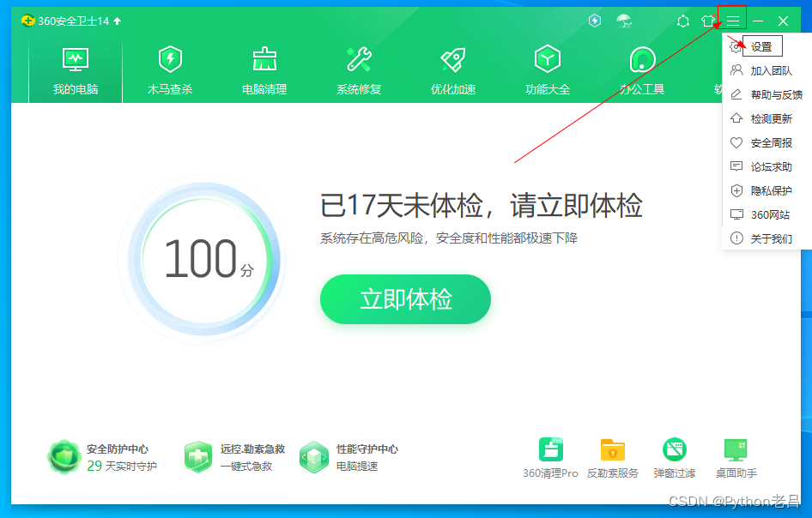Open 安全防护中心 text link
The width and height of the screenshot is (812, 518).
[118, 449]
